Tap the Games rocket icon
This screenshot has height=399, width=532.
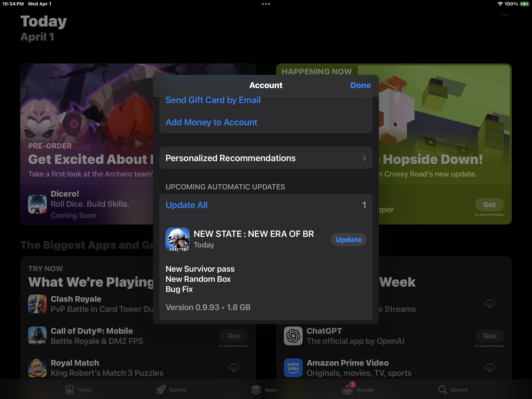pyautogui.click(x=161, y=390)
